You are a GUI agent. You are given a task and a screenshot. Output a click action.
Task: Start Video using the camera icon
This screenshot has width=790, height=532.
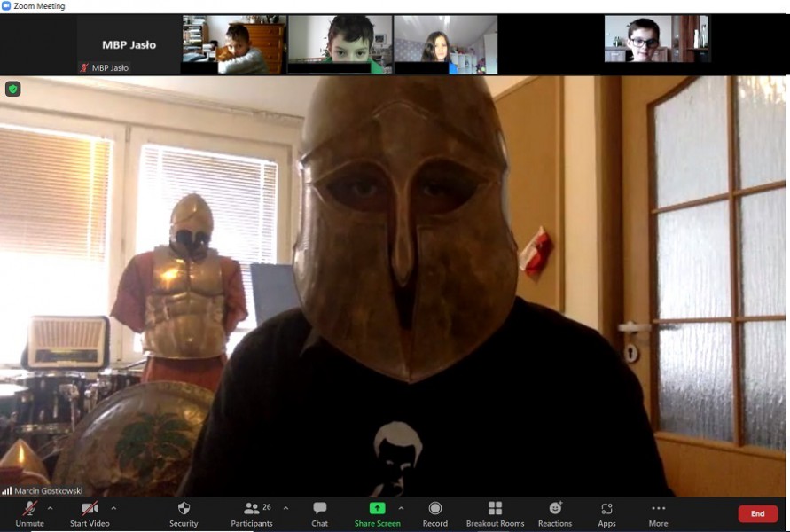click(90, 514)
